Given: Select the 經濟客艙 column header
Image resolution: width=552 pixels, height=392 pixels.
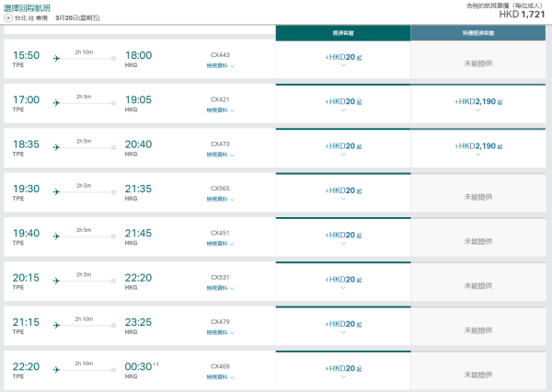Looking at the screenshot, I should click(x=342, y=32).
